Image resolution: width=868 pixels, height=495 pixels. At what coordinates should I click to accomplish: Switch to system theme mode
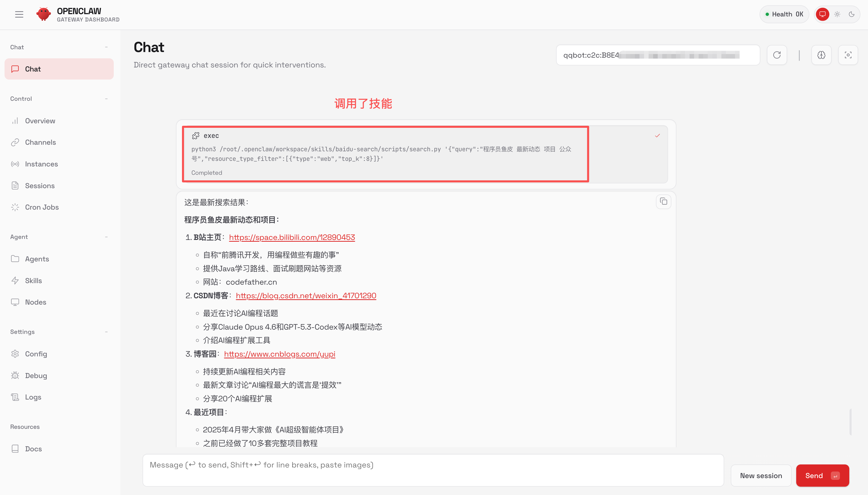[x=823, y=14]
